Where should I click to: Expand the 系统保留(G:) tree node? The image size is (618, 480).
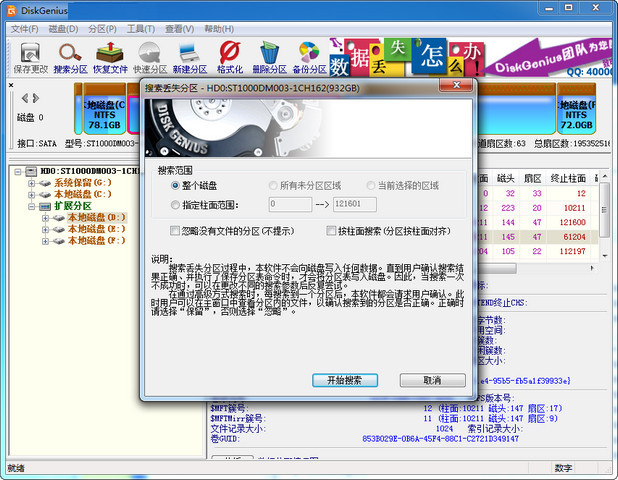click(x=31, y=183)
